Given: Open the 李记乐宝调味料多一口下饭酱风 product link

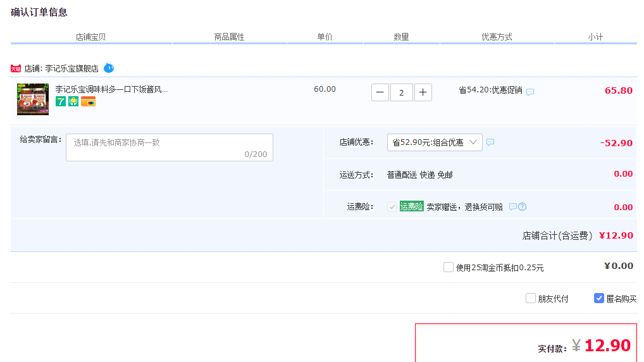Looking at the screenshot, I should [111, 89].
